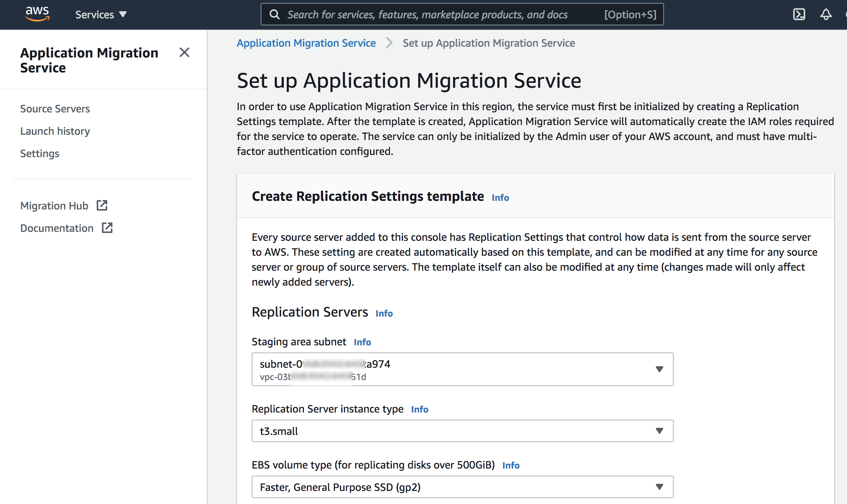Click Info next to Create Replication Settings template
This screenshot has height=504, width=847.
point(500,197)
